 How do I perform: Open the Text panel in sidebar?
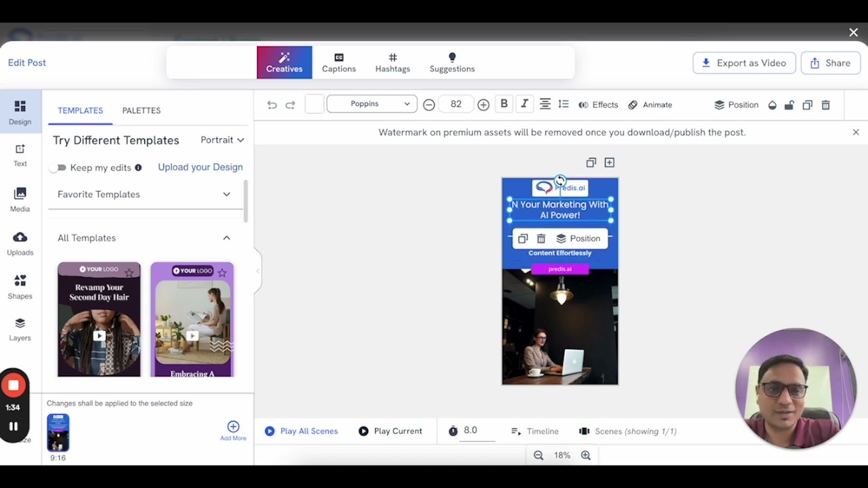coord(20,155)
